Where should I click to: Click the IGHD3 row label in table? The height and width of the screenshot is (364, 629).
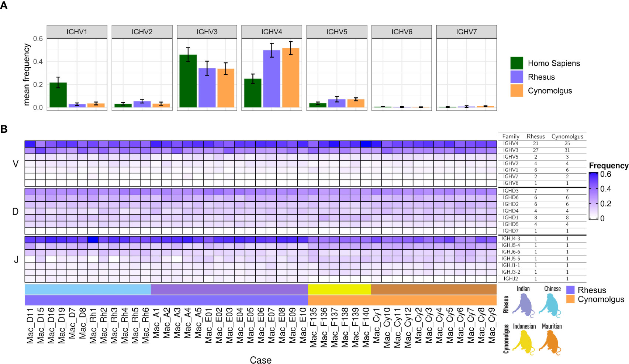click(x=511, y=191)
